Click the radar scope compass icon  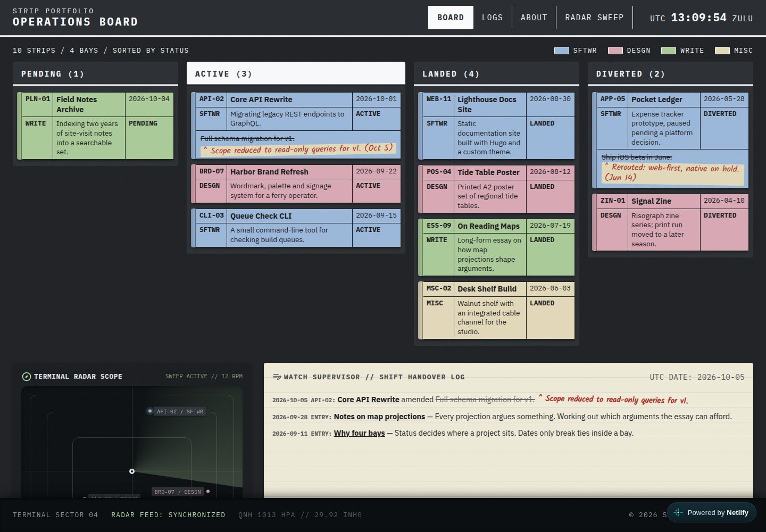click(x=26, y=377)
